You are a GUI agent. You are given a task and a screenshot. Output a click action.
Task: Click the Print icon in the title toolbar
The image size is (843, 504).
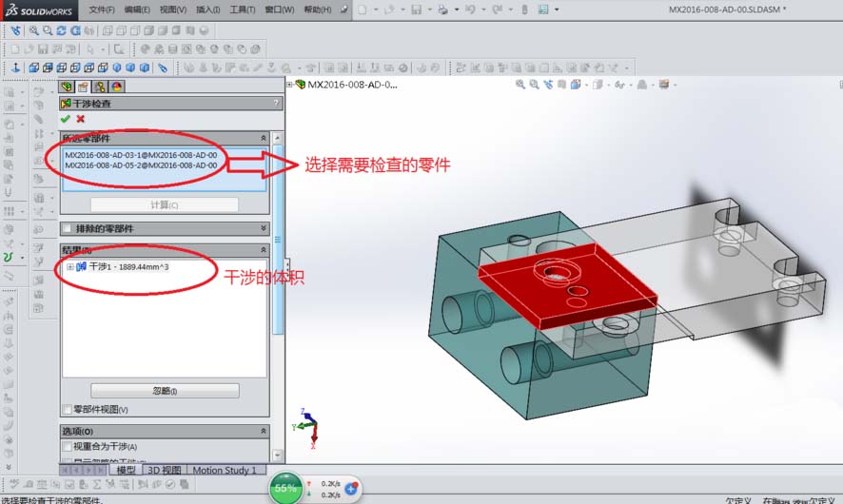pos(443,10)
